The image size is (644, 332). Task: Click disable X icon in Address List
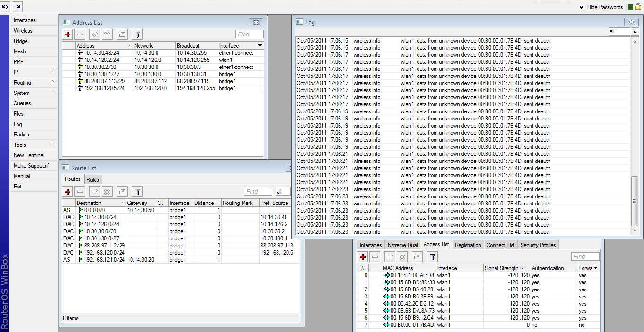[107, 34]
